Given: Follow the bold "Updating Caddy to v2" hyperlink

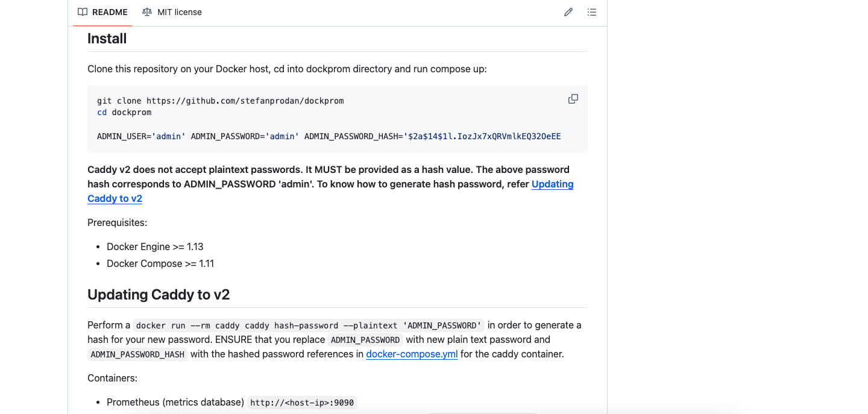Looking at the screenshot, I should (552, 184).
